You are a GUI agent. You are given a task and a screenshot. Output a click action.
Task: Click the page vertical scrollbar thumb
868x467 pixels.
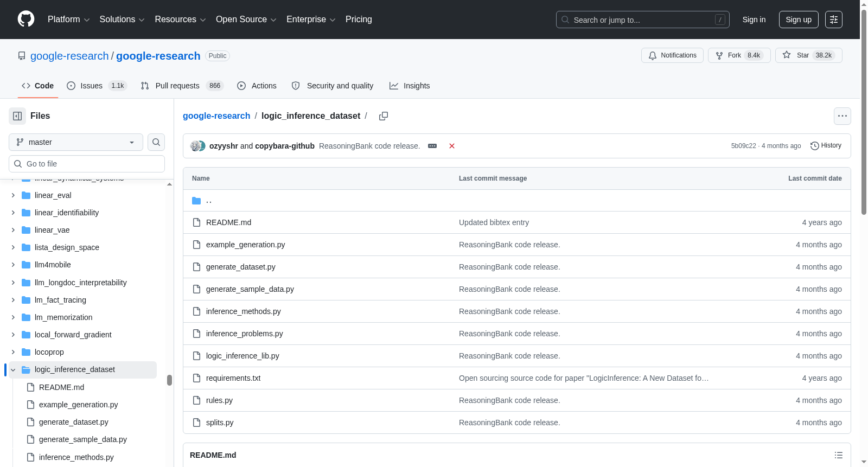point(864,112)
